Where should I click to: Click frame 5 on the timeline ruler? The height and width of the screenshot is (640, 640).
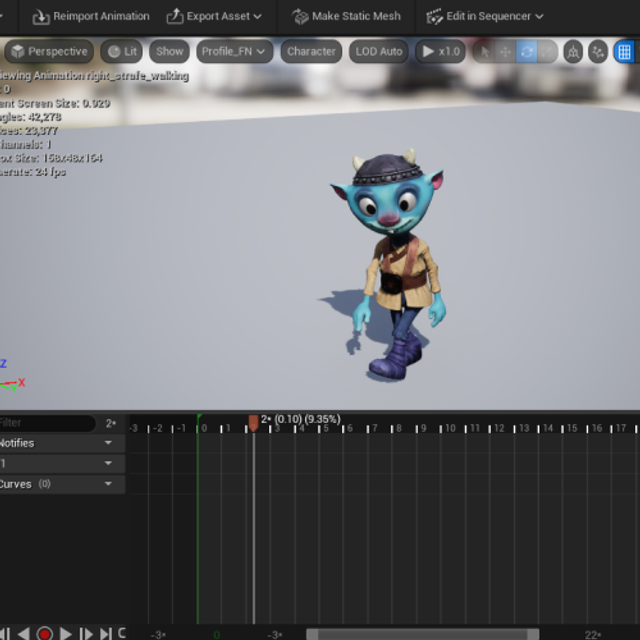click(x=326, y=428)
